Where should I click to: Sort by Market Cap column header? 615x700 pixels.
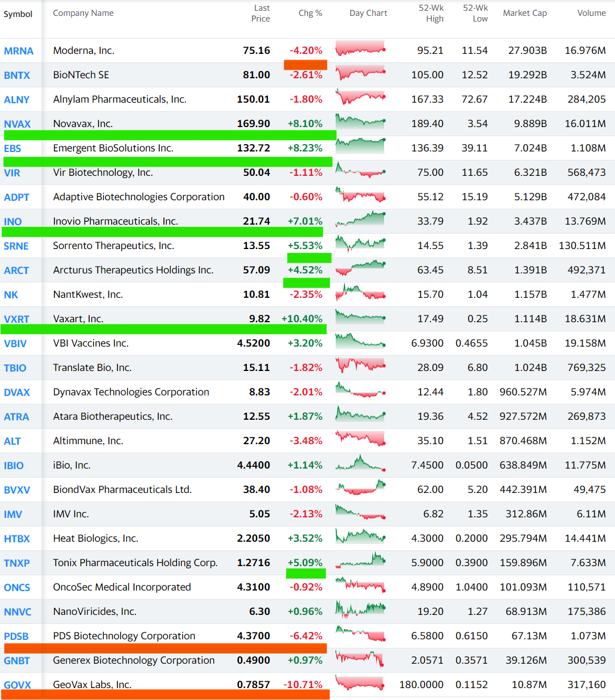(525, 13)
